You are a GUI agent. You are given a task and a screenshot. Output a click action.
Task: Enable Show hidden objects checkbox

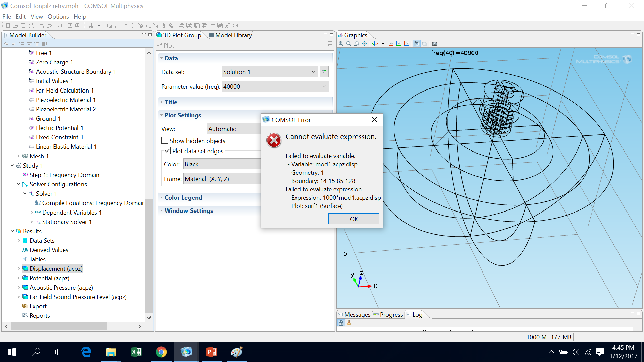point(165,141)
